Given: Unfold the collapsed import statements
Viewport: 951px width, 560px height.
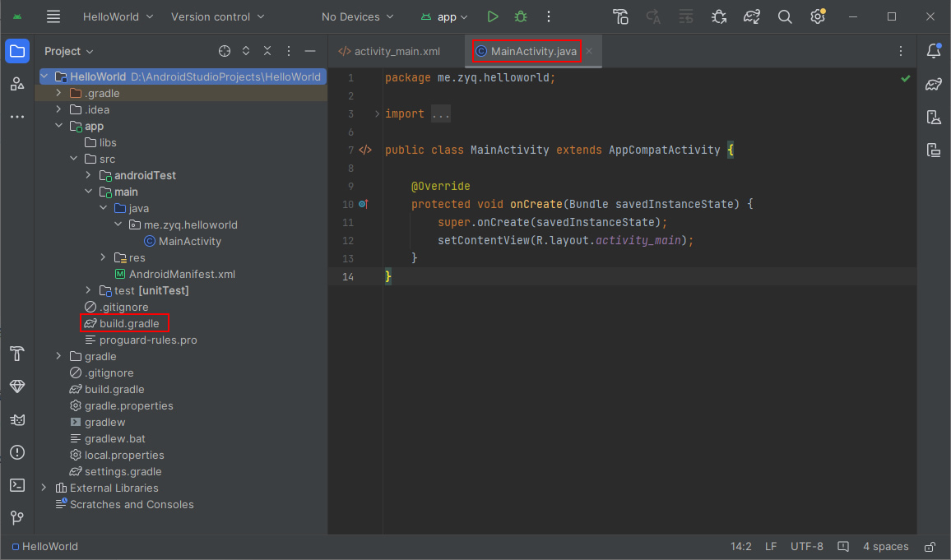Looking at the screenshot, I should (378, 114).
